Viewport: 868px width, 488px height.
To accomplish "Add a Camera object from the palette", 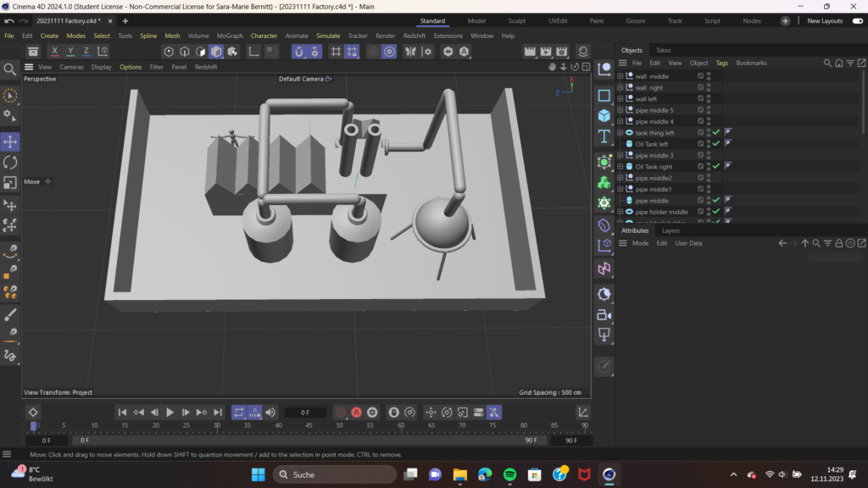I will (604, 315).
